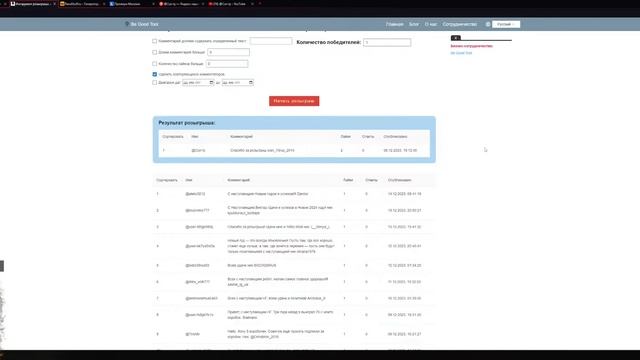
Task: Focus the comment length number field
Action: tap(228, 52)
